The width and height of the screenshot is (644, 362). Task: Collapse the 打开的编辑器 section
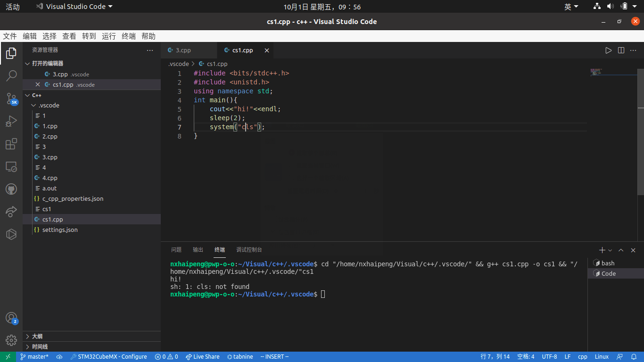(91, 63)
